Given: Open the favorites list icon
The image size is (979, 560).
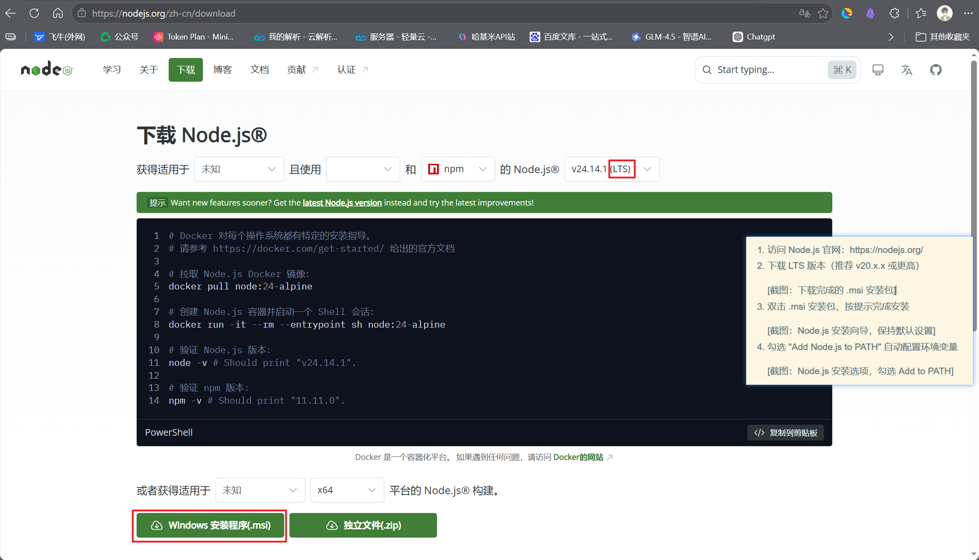Looking at the screenshot, I should coord(921,14).
